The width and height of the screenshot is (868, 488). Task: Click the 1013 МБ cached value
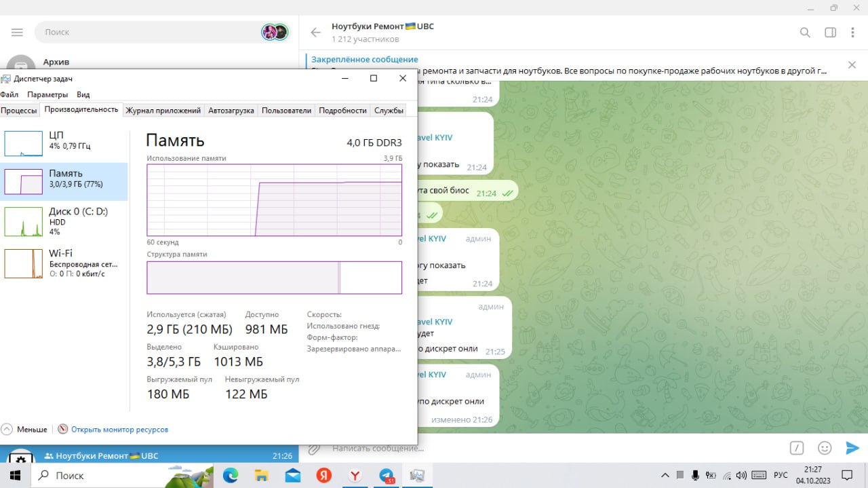click(x=238, y=362)
